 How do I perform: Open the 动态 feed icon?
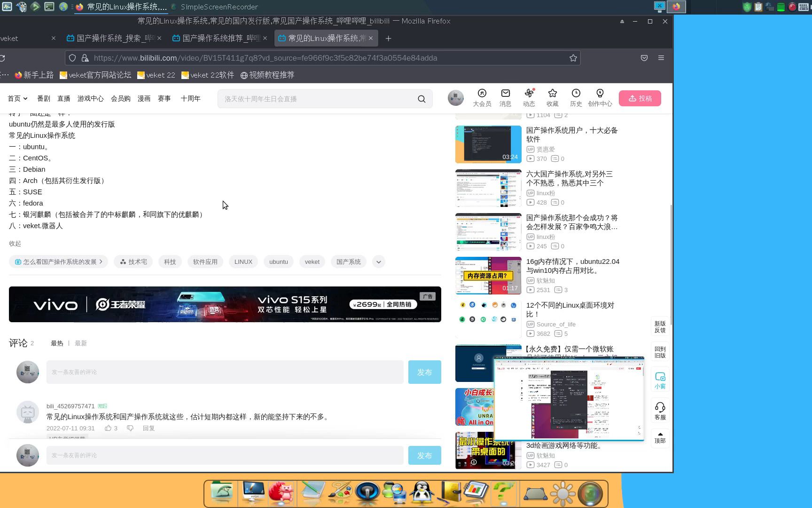pyautogui.click(x=529, y=98)
